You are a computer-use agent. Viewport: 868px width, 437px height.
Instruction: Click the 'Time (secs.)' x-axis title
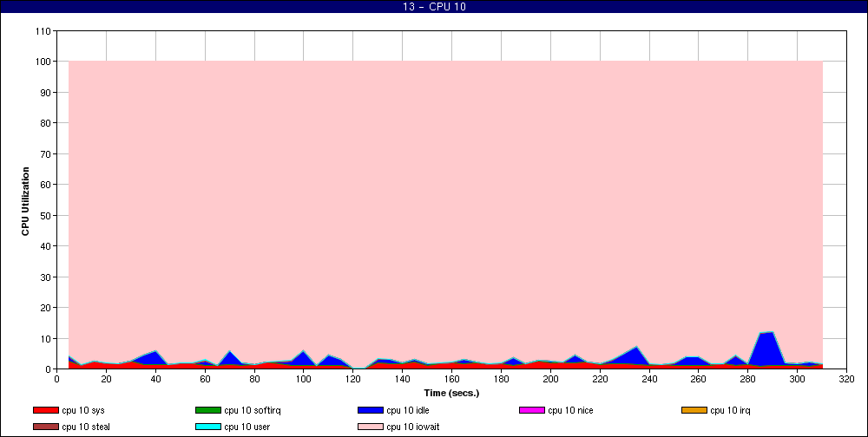tap(451, 394)
